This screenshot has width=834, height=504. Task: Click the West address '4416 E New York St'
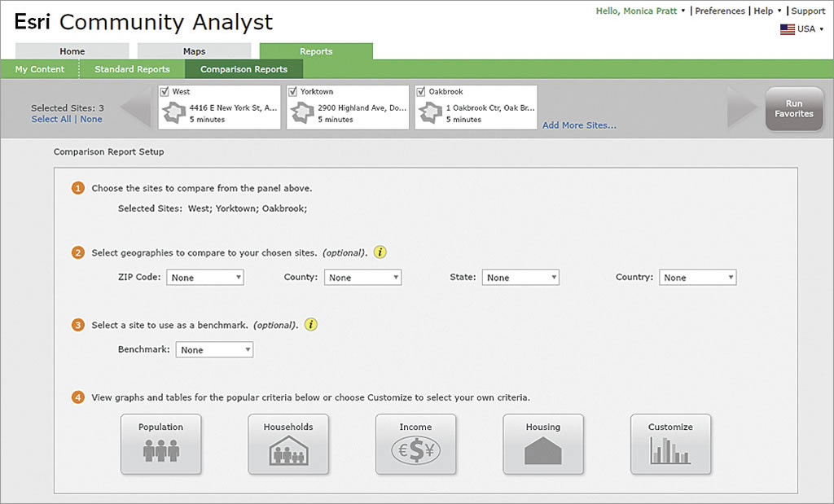click(x=233, y=107)
